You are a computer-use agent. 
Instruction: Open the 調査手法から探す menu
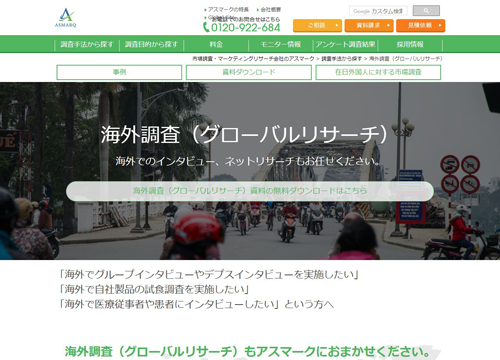87,44
